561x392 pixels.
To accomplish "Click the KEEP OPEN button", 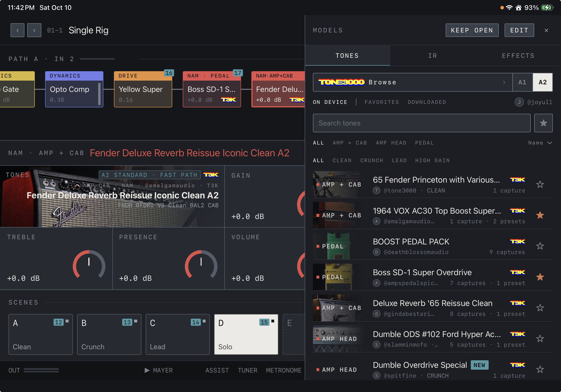I will pyautogui.click(x=472, y=30).
